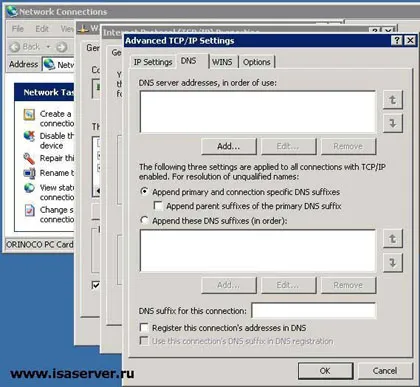Click Create a new connection link text

[x=57, y=119]
